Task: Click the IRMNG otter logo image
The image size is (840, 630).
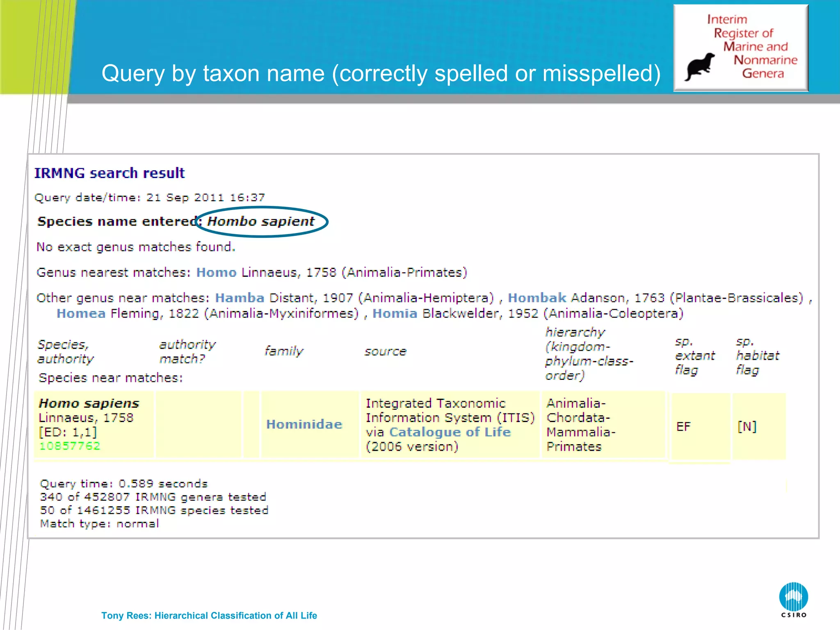Action: click(741, 48)
